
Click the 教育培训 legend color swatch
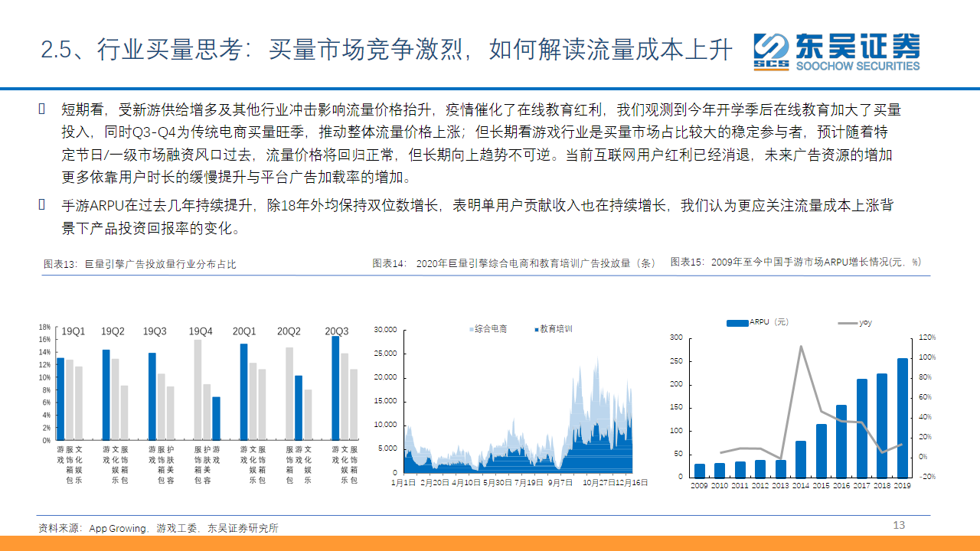click(536, 329)
